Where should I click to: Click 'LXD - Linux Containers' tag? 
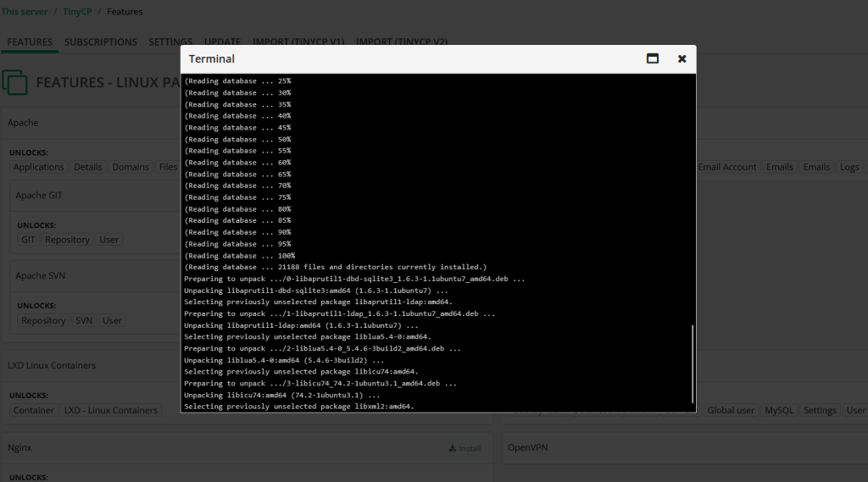tap(111, 410)
